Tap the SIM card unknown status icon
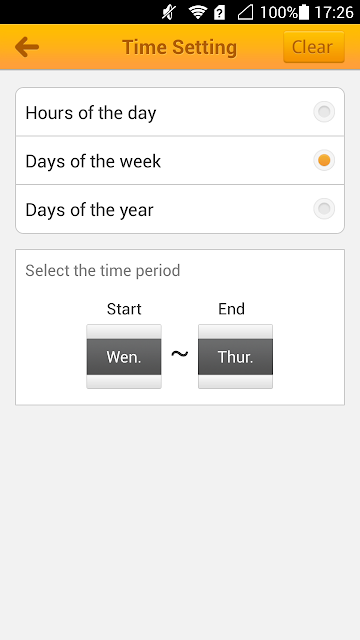Viewport: 360px width, 640px height. (220, 13)
